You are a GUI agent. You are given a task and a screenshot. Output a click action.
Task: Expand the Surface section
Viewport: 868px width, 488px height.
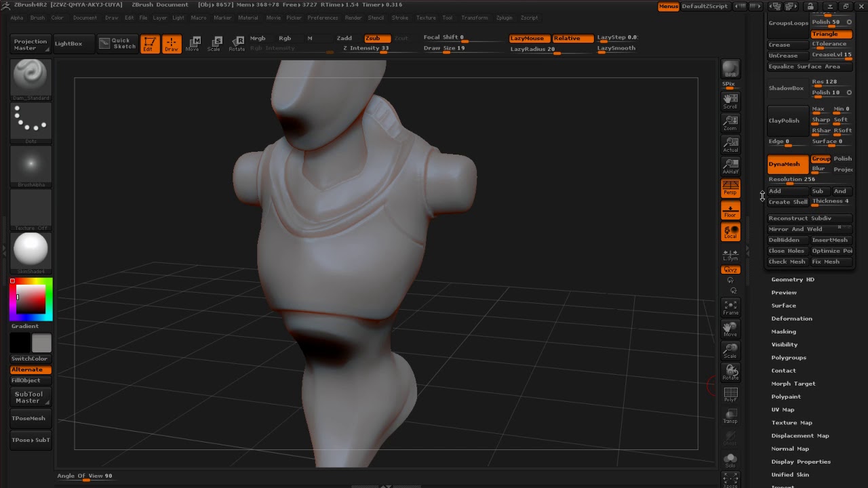(x=783, y=306)
